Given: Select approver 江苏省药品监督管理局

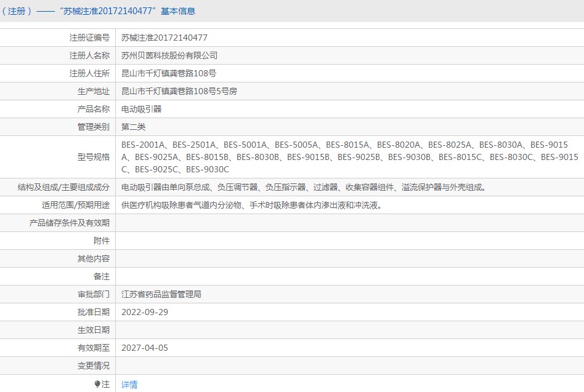Looking at the screenshot, I should click(x=161, y=294).
